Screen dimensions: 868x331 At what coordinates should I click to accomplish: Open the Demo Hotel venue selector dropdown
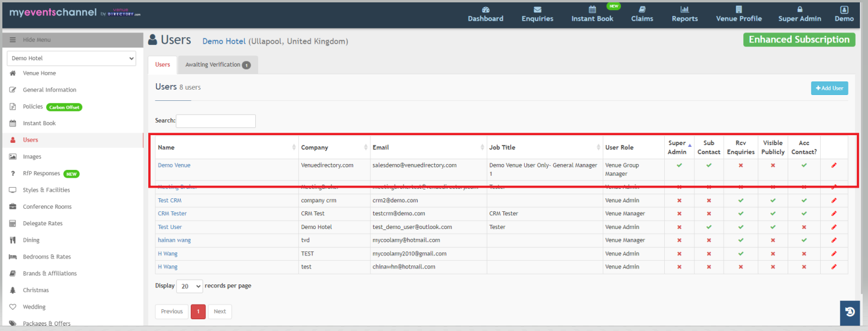point(71,58)
